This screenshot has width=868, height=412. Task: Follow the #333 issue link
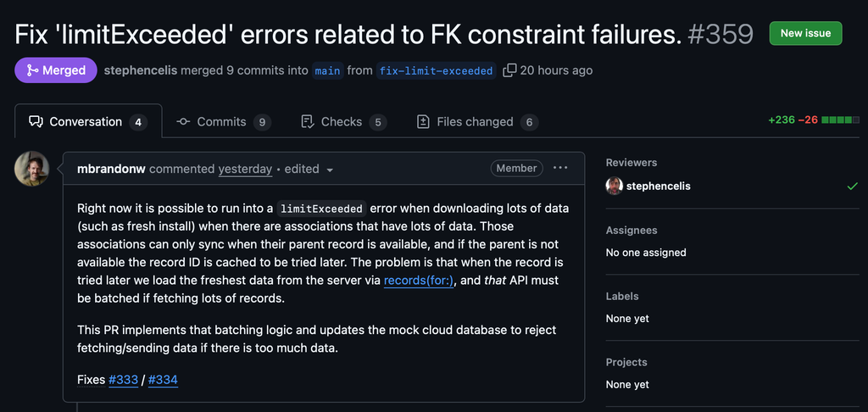[123, 380]
